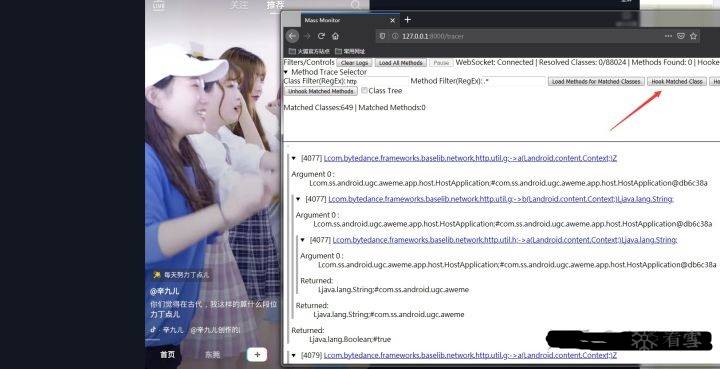Tap the plus create button in video app
The width and height of the screenshot is (720, 369).
tap(257, 354)
